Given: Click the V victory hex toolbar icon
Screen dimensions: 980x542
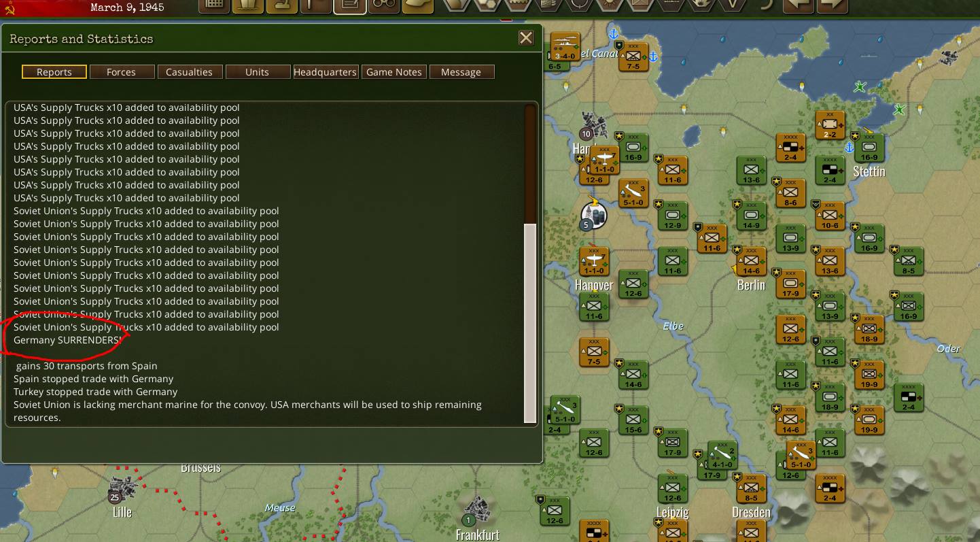Looking at the screenshot, I should [x=733, y=5].
